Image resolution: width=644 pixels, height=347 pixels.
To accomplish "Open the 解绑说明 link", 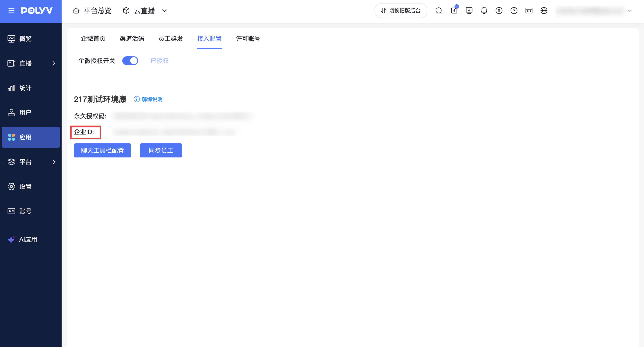I will point(152,99).
